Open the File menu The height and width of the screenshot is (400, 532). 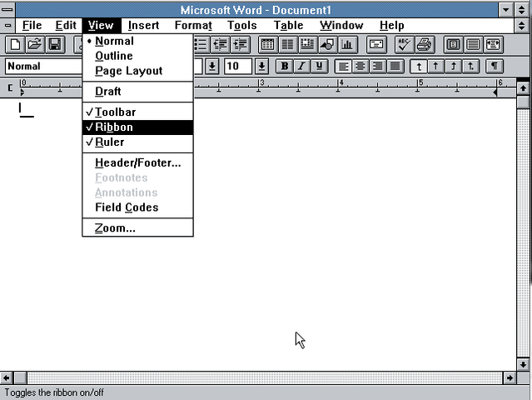tap(32, 26)
